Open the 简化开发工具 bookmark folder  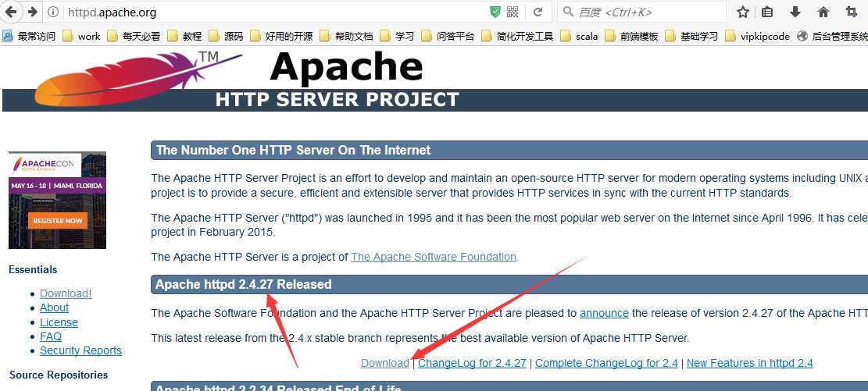pos(517,36)
